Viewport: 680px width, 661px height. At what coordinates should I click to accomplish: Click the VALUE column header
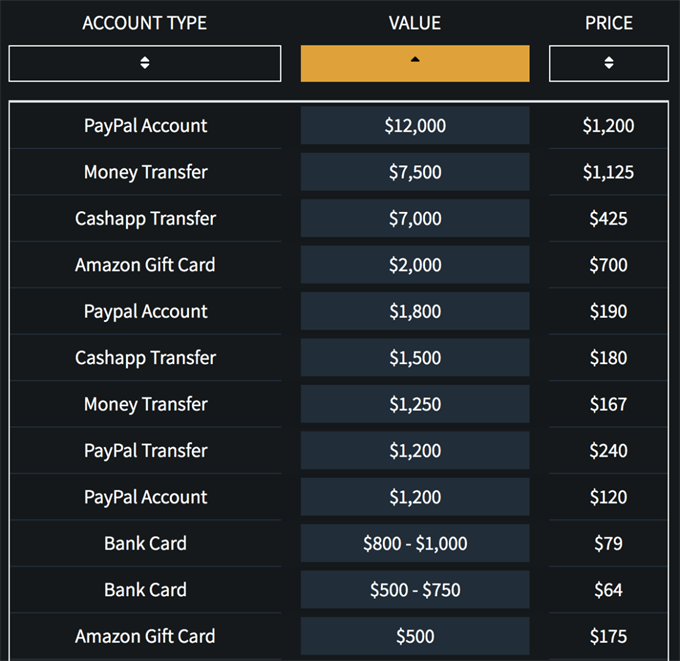coord(415,23)
